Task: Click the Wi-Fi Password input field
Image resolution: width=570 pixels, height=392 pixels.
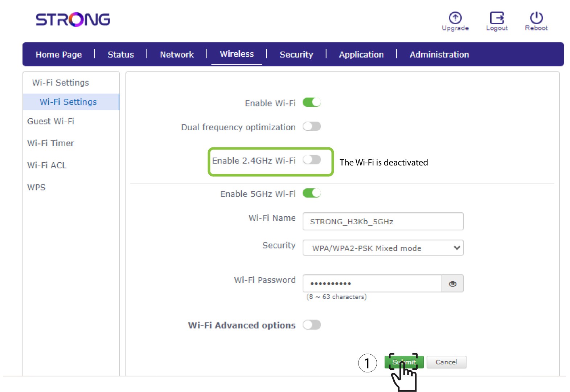Action: pyautogui.click(x=372, y=283)
